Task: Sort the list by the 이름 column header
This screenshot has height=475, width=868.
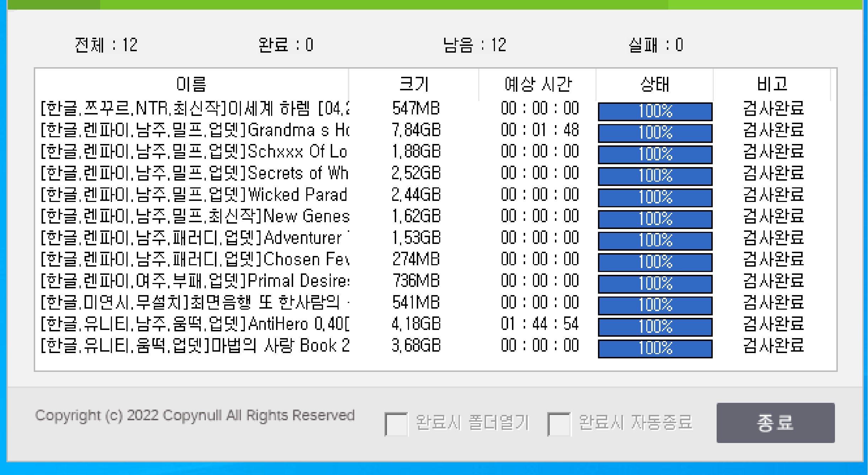Action: (192, 84)
